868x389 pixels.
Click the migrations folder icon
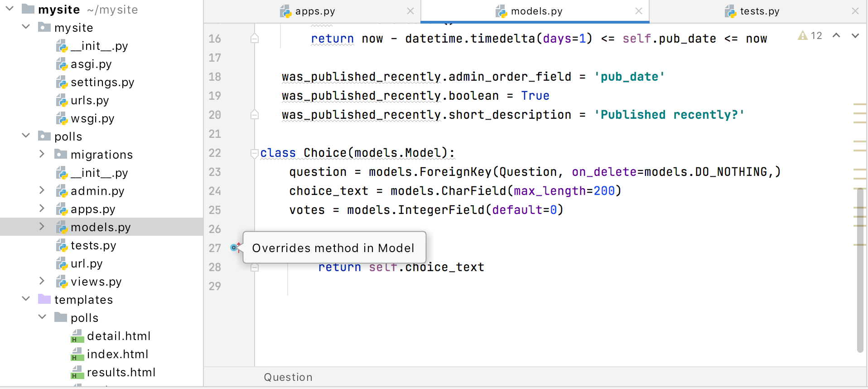pyautogui.click(x=61, y=155)
